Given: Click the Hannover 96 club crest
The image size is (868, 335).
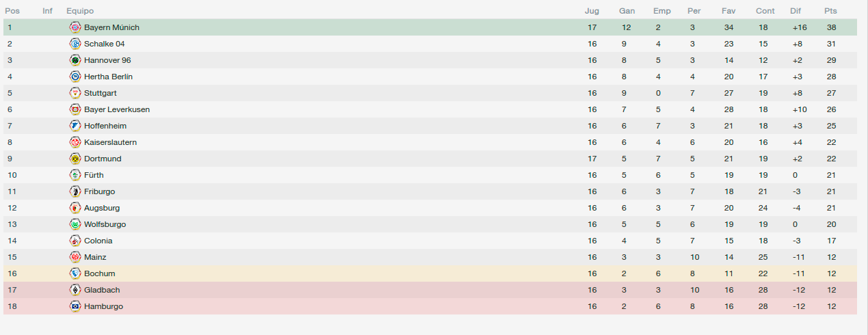Looking at the screenshot, I should 75,60.
